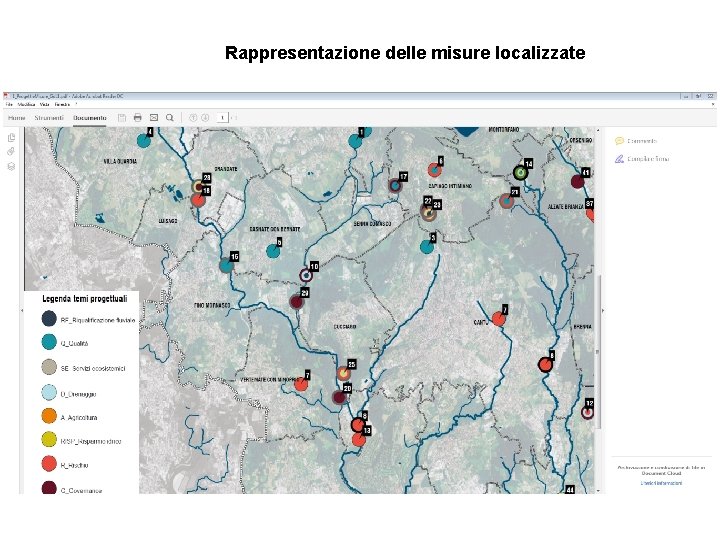
Task: Select the Documento tab
Action: point(90,118)
